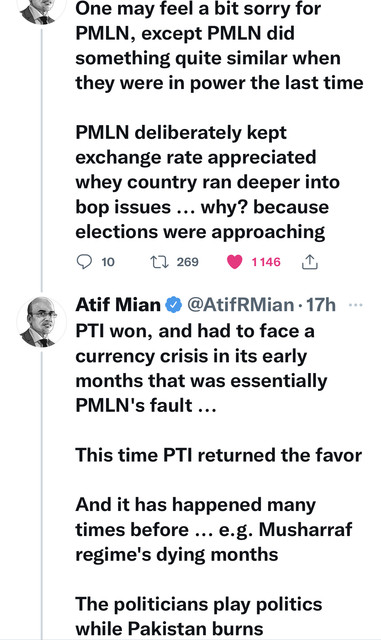Click the 1146 likes count
The image size is (381, 640).
[x=266, y=262]
